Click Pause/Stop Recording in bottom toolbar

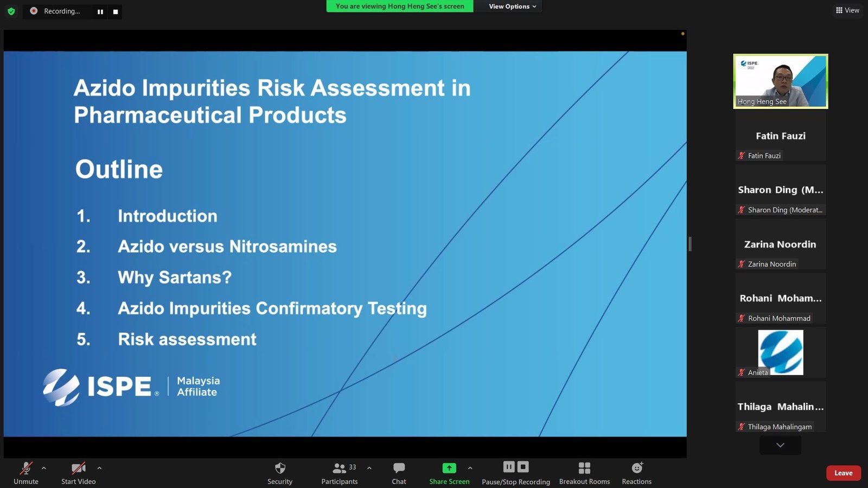(515, 468)
